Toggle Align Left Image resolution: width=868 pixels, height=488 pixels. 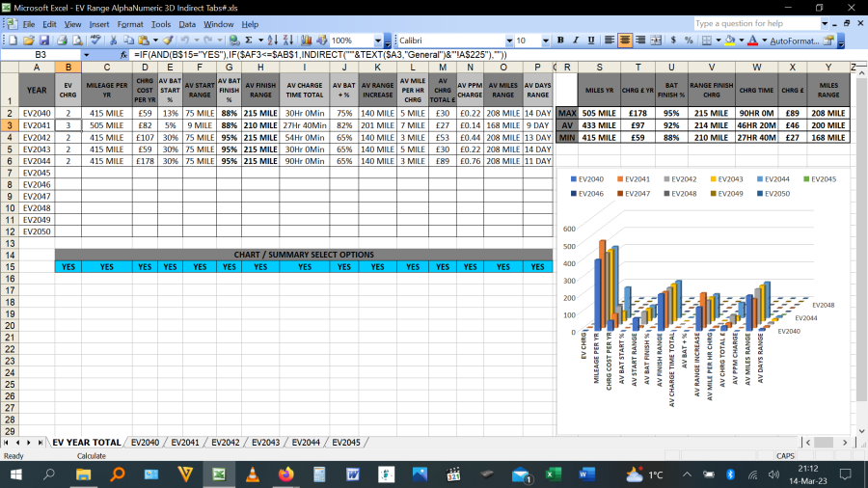click(610, 41)
